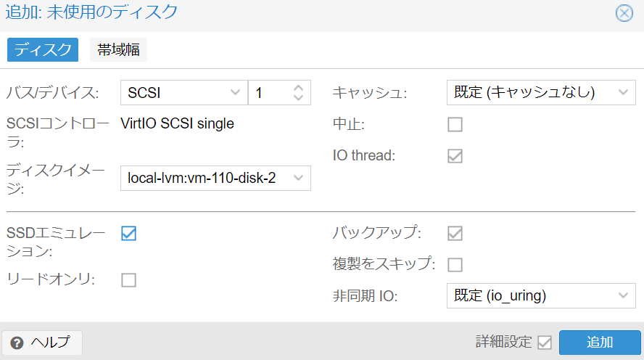Screen dimensions: 644x360
Task: Open ヘルプ button
Action: [x=42, y=343]
